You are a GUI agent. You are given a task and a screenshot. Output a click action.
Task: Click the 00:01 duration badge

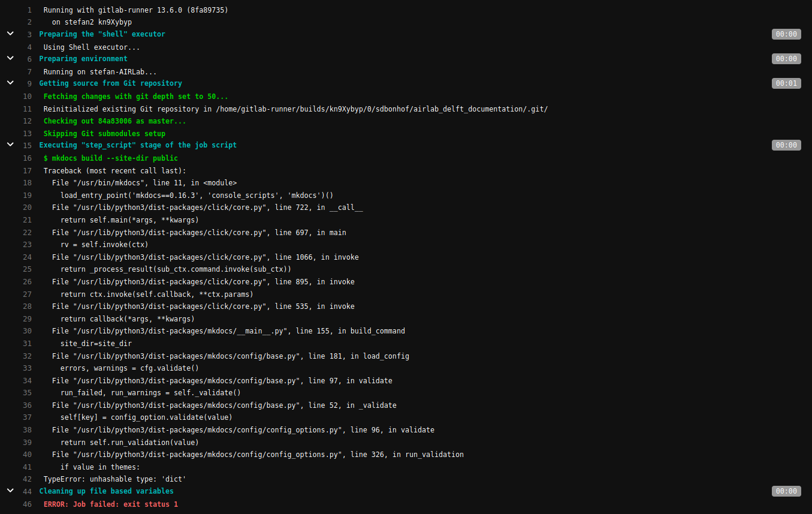pyautogui.click(x=786, y=83)
